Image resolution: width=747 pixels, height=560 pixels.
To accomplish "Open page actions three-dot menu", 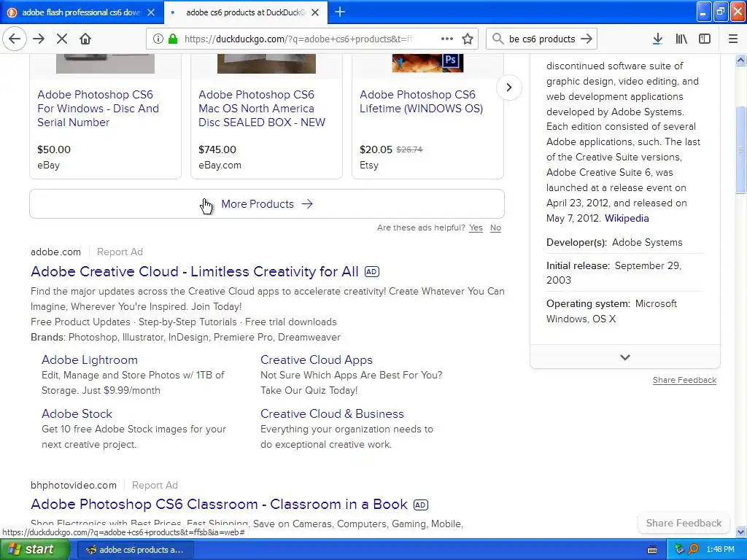I will tap(447, 39).
